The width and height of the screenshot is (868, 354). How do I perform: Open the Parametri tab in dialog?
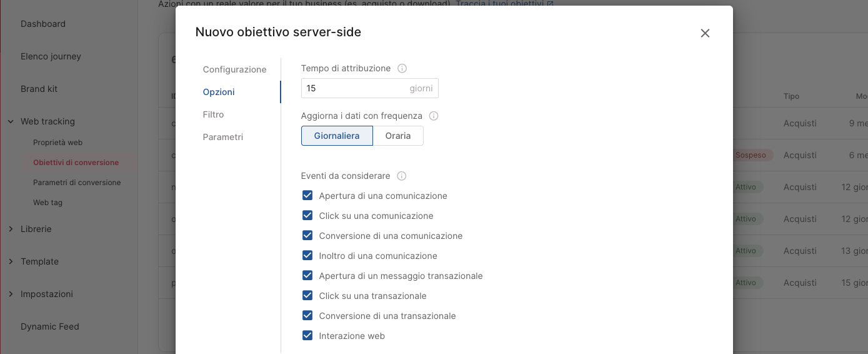(222, 137)
